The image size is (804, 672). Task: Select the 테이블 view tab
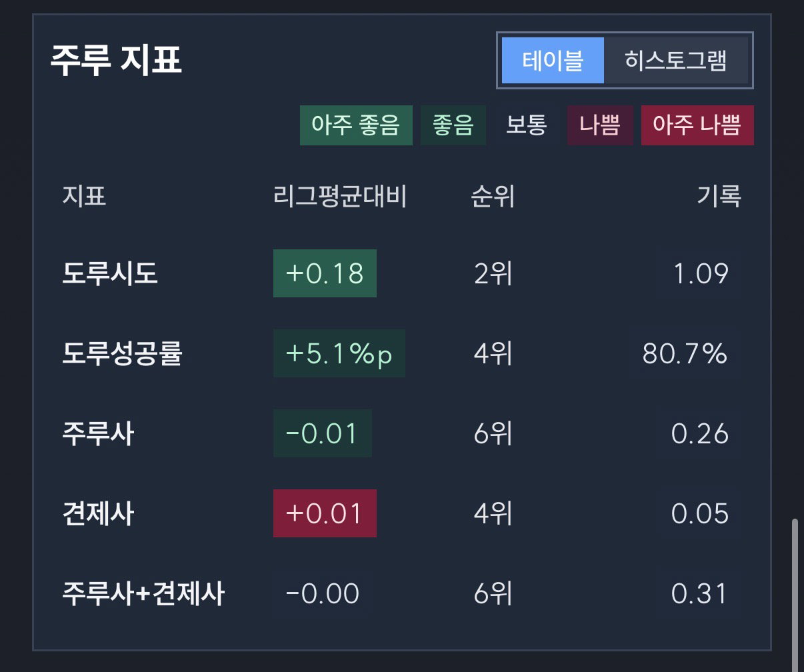pos(553,61)
